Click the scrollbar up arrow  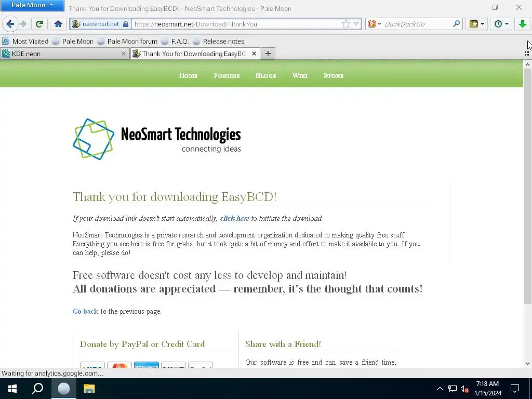[x=527, y=64]
